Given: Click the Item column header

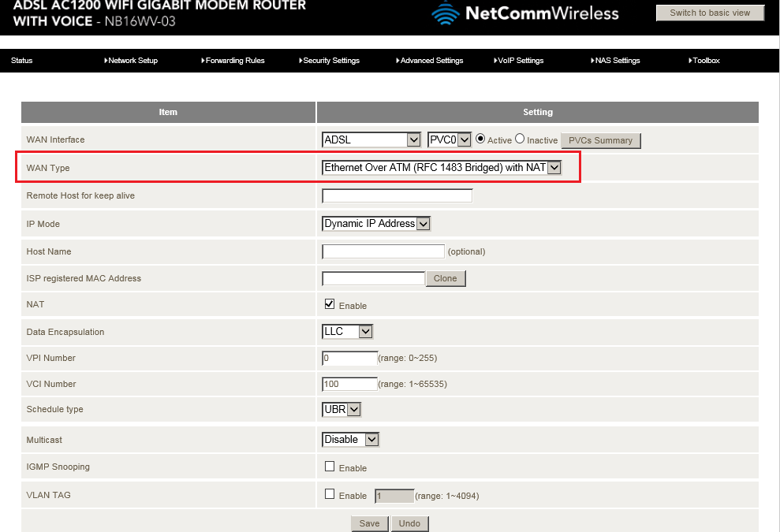Looking at the screenshot, I should [x=168, y=113].
